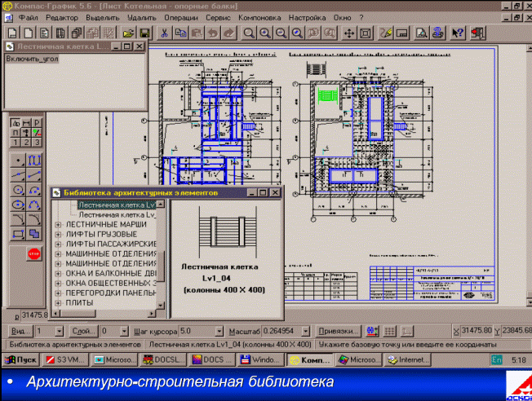
Task: Cut selection with the scissors icon
Action: 164,33
